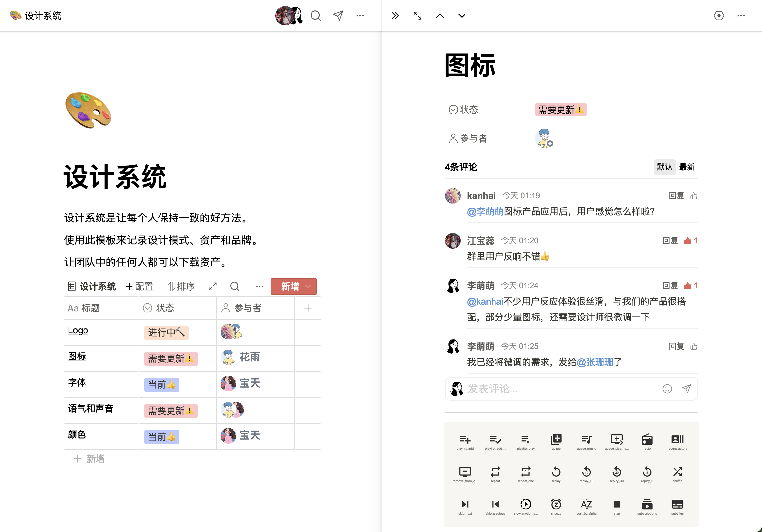Switch comments to 默认 sorting
This screenshot has width=762, height=532.
[x=664, y=167]
